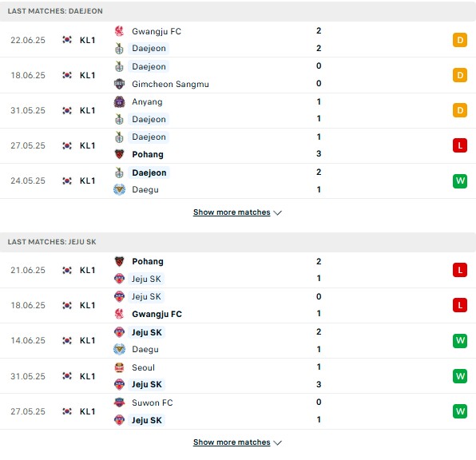Click Daegu crest in 24.05.25 match
Image resolution: width=476 pixels, height=460 pixels.
119,189
